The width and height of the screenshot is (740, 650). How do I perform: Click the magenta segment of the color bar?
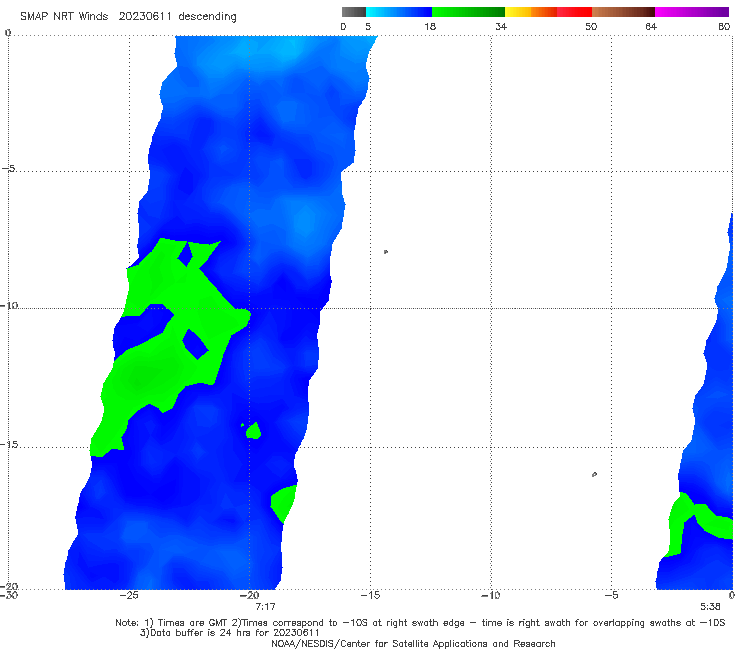point(692,12)
